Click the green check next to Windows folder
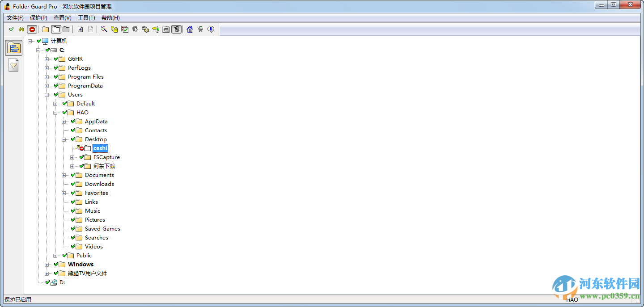644x307 pixels. pos(56,265)
